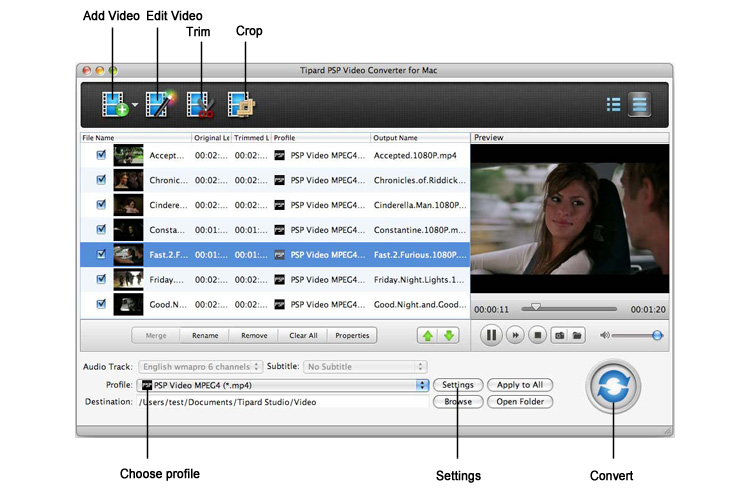The width and height of the screenshot is (750, 500).
Task: Switch to detailed list view icon
Action: 640,104
